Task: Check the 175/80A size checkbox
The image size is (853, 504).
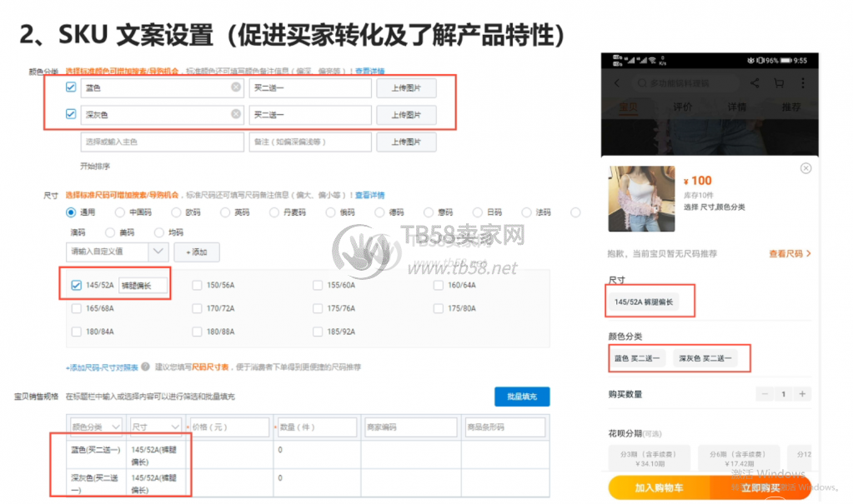Action: point(438,308)
